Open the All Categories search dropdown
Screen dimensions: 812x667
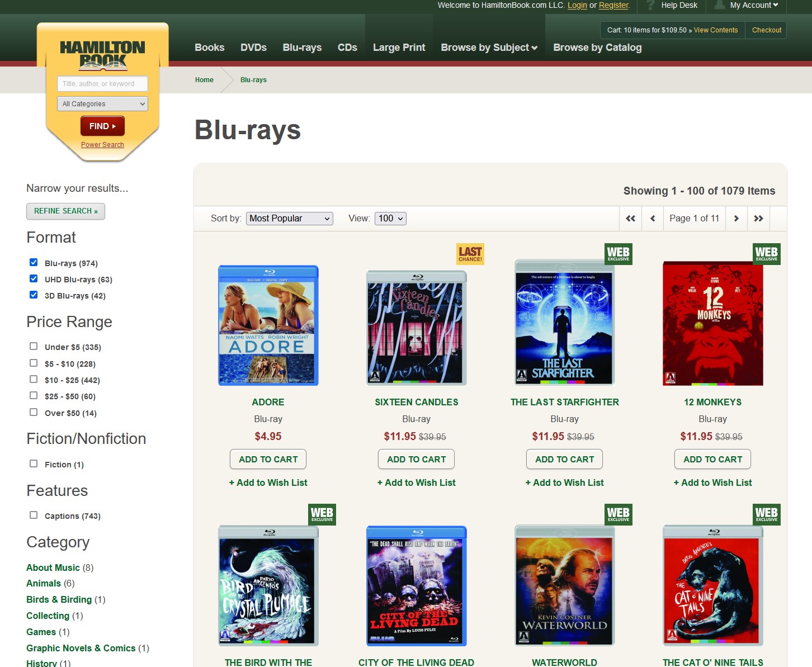(x=102, y=103)
